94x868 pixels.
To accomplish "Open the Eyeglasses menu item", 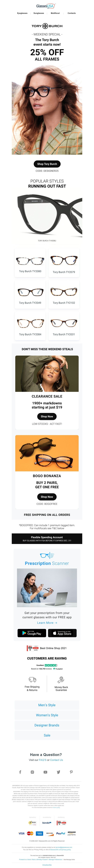I will coord(22,13).
